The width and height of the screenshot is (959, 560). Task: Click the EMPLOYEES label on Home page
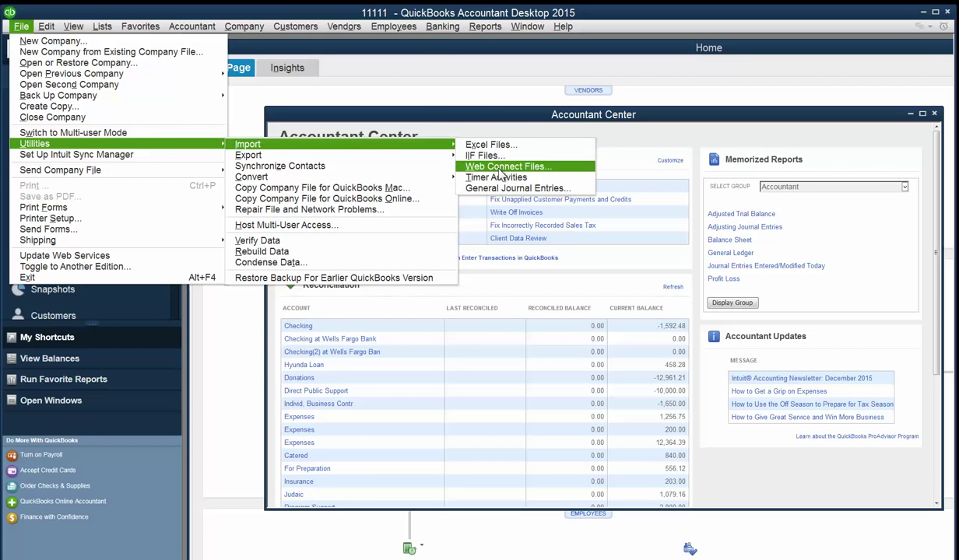588,513
